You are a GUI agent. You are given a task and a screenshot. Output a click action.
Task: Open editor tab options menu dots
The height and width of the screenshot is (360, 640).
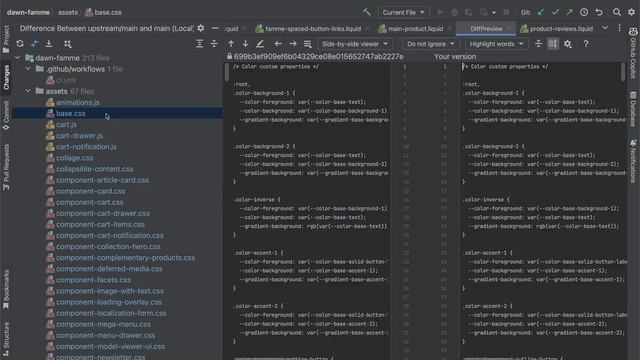[x=620, y=28]
